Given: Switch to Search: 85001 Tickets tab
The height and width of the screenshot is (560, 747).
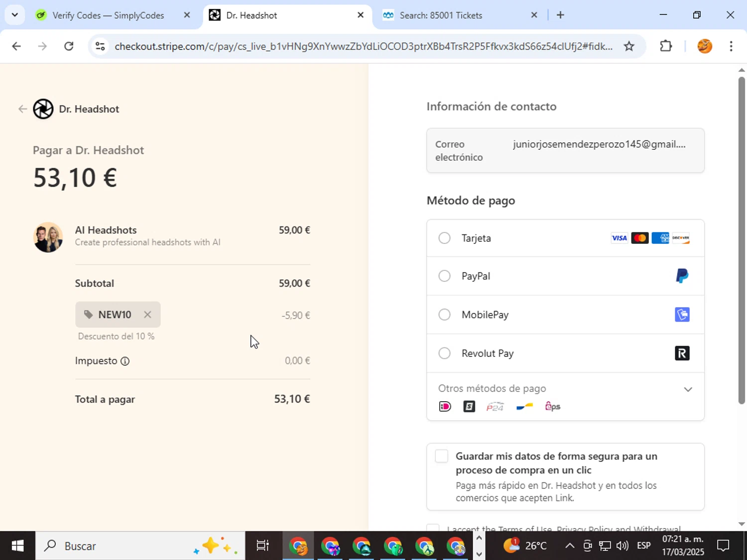Looking at the screenshot, I should [441, 15].
